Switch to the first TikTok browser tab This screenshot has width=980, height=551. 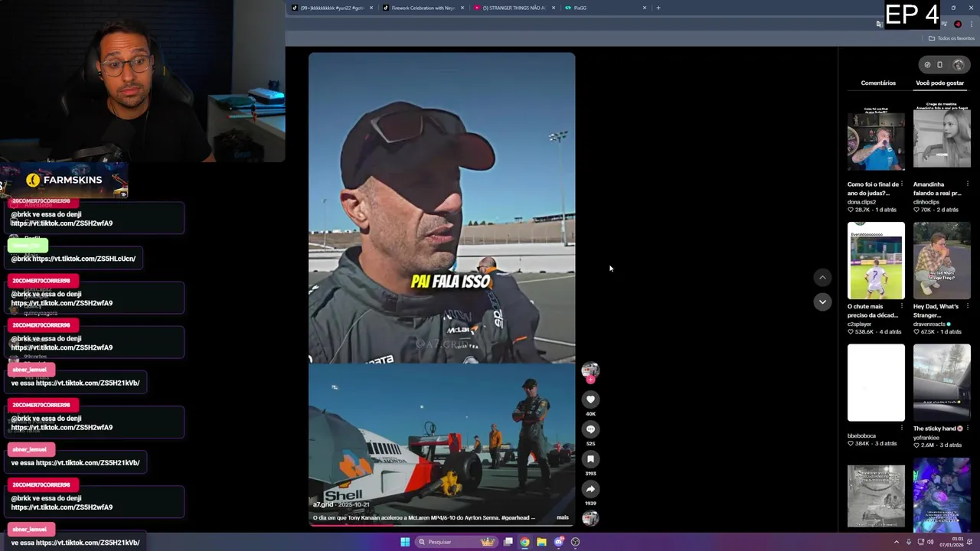coord(333,8)
